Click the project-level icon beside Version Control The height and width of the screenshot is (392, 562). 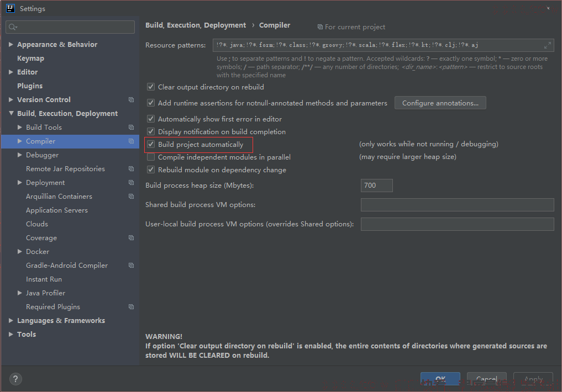coord(131,99)
